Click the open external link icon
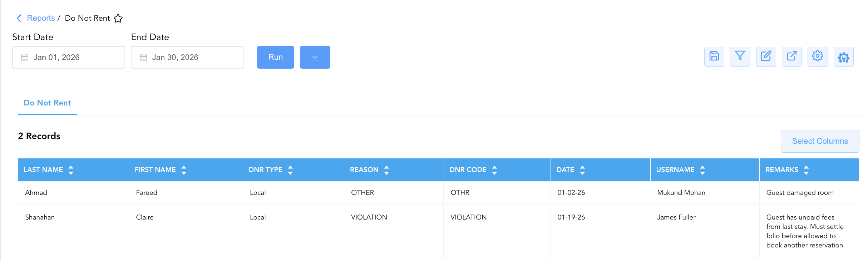 pyautogui.click(x=792, y=56)
